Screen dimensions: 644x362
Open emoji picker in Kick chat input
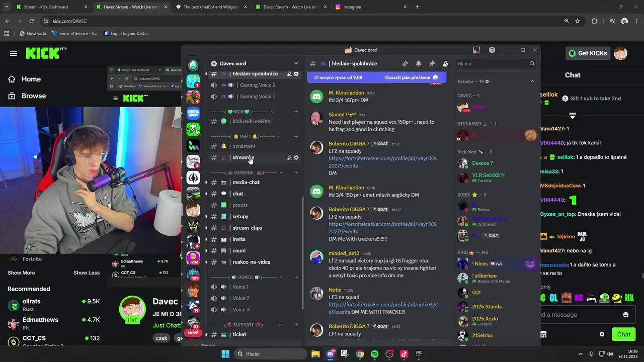[x=626, y=315]
